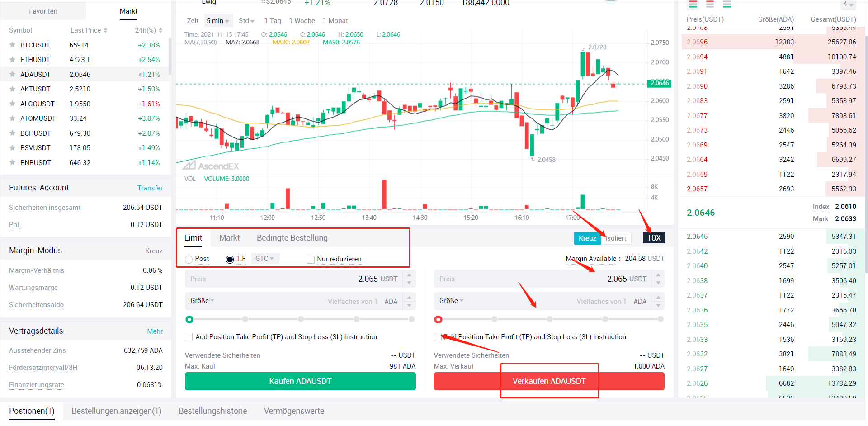This screenshot has width=868, height=426.
Task: Click buy size slider start handle
Action: tap(189, 319)
